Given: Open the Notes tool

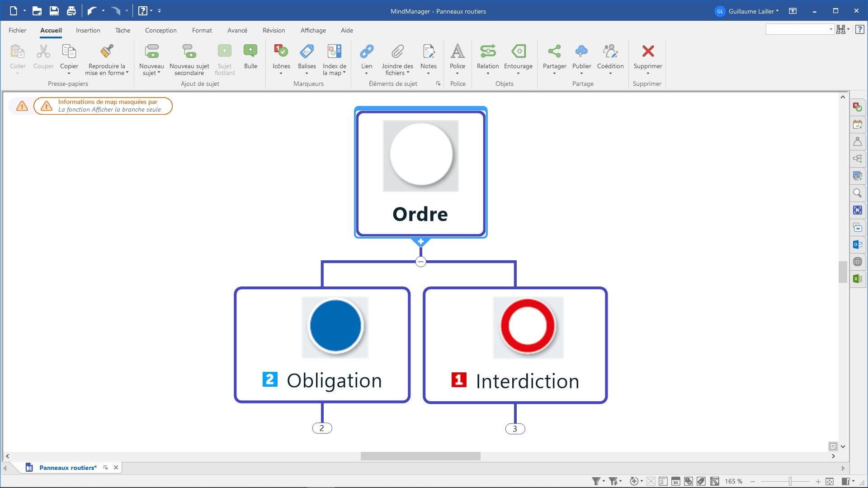Looking at the screenshot, I should (428, 52).
